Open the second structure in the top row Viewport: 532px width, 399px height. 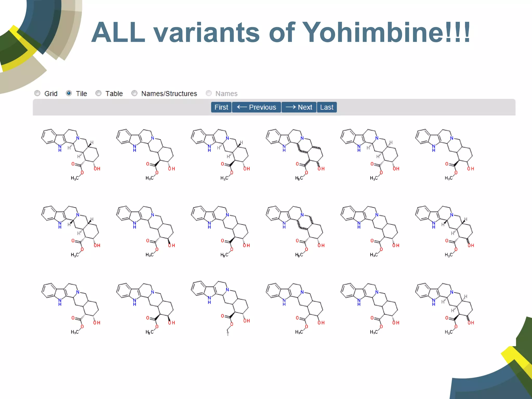145,155
